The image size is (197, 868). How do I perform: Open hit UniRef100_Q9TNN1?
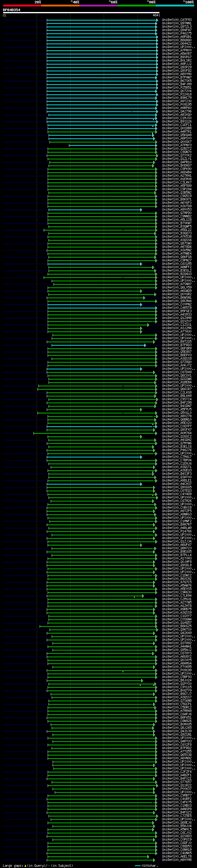(x=176, y=23)
